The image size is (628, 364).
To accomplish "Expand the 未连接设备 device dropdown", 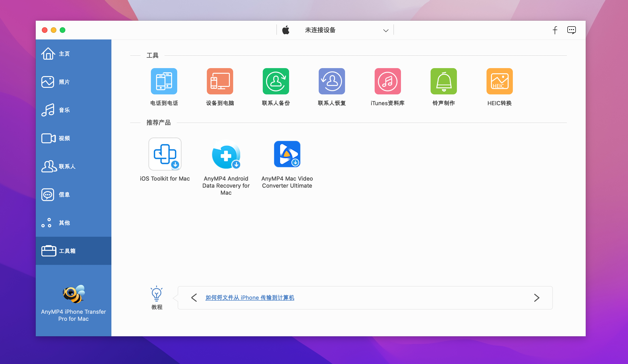I will [385, 30].
